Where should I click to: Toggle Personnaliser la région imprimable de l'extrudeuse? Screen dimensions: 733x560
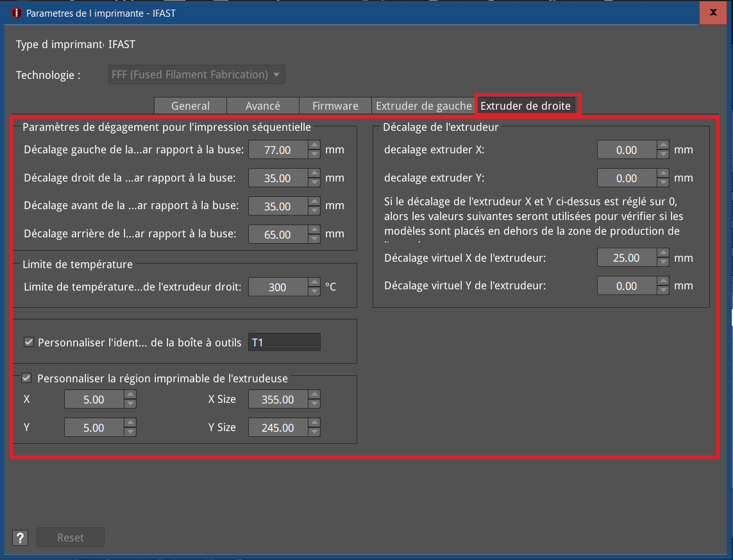click(x=27, y=378)
